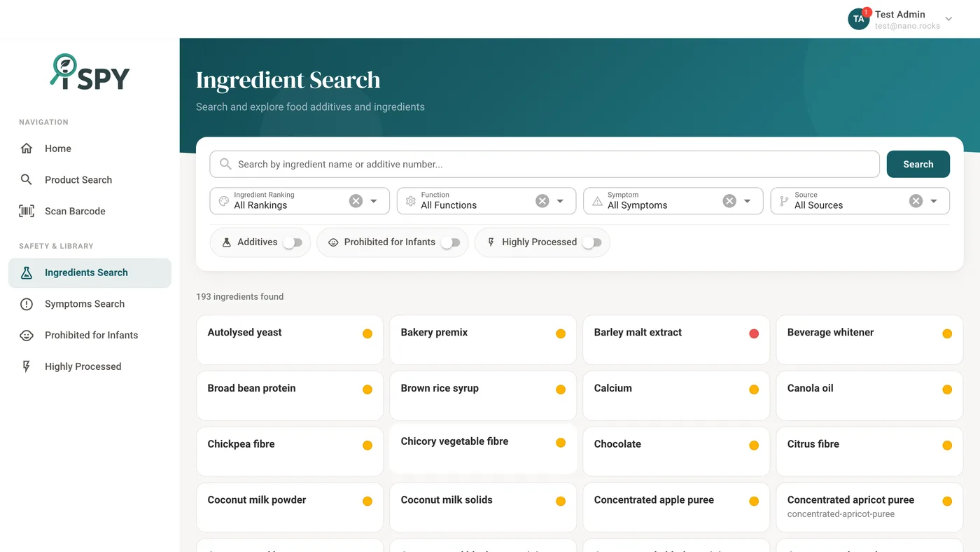The width and height of the screenshot is (980, 552).
Task: Clear the Ingredient Ranking filter
Action: tap(356, 201)
